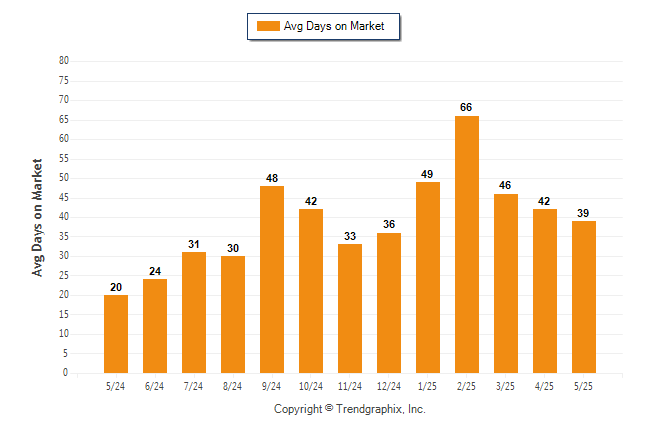Click the 1/25 bar with value 49
646x434 pixels.
coord(428,277)
